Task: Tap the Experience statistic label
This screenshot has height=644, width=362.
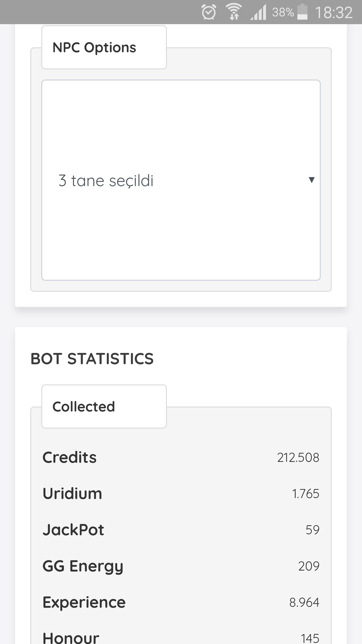Action: 84,602
